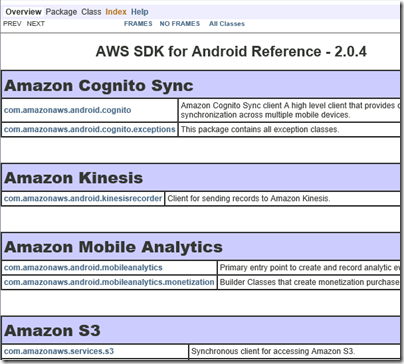Switch to NO FRAMES view

coord(180,24)
